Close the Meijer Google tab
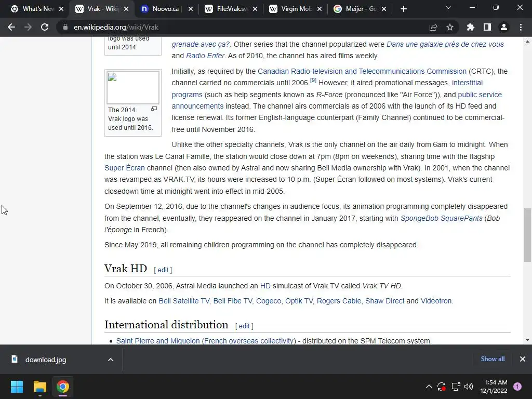This screenshot has width=532, height=399. pyautogui.click(x=384, y=9)
